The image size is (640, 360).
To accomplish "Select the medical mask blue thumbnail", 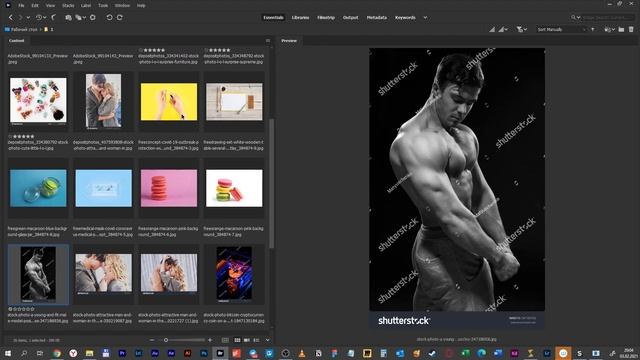I will click(103, 188).
